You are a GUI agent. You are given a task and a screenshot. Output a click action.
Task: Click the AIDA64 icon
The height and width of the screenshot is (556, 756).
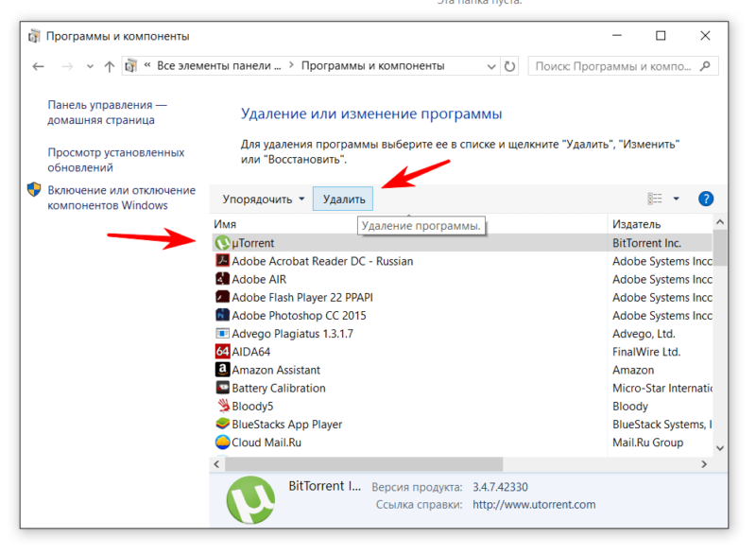tap(222, 352)
